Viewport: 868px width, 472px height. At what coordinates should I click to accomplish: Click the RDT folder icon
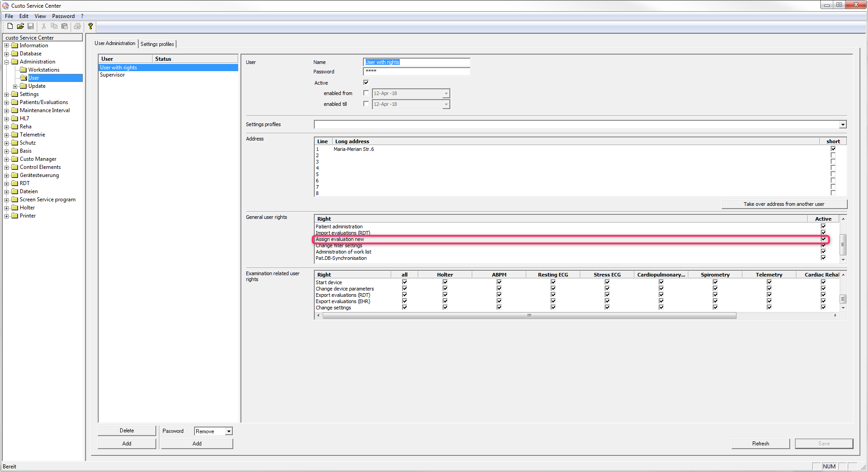coord(15,183)
